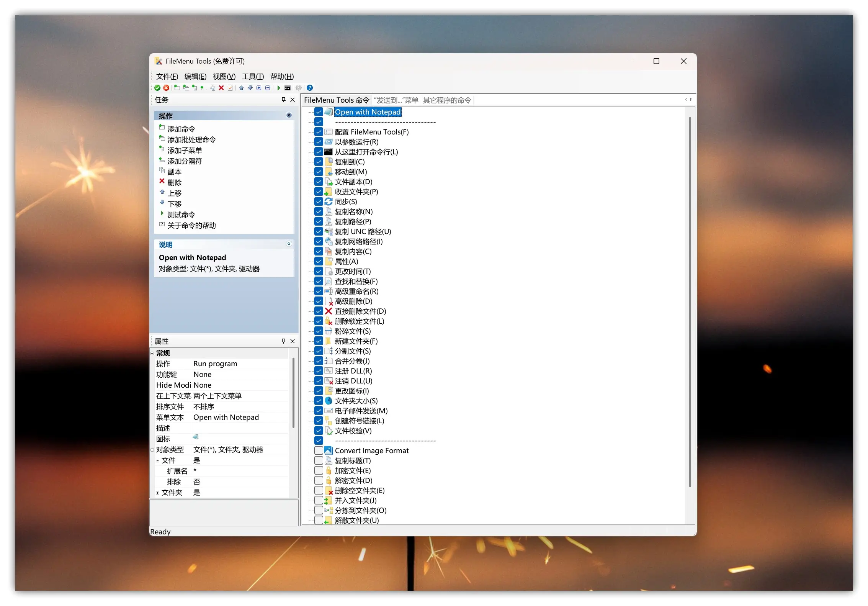Viewport: 868px width, 606px height.
Task: Uncheck the Open with Notepad checkbox
Action: 319,112
